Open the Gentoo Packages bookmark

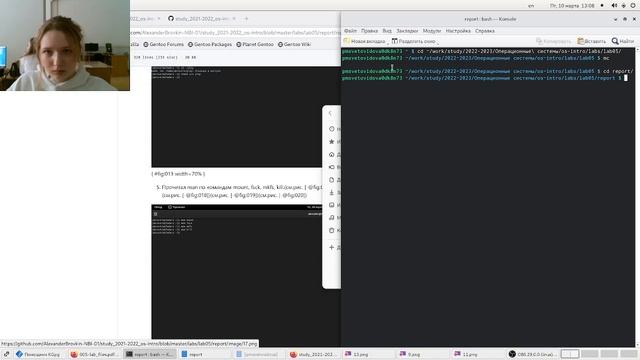pyautogui.click(x=210, y=44)
